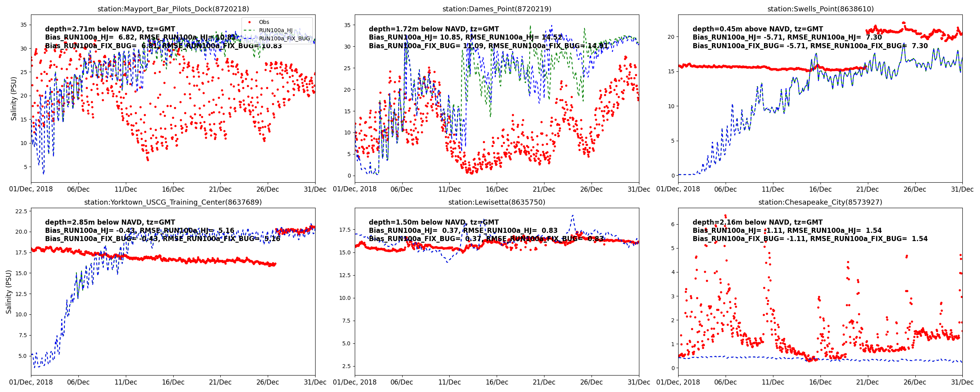Click the Mayport_Bar_Pilots_Dock station title
This screenshot has height=392, width=980.
[173, 9]
